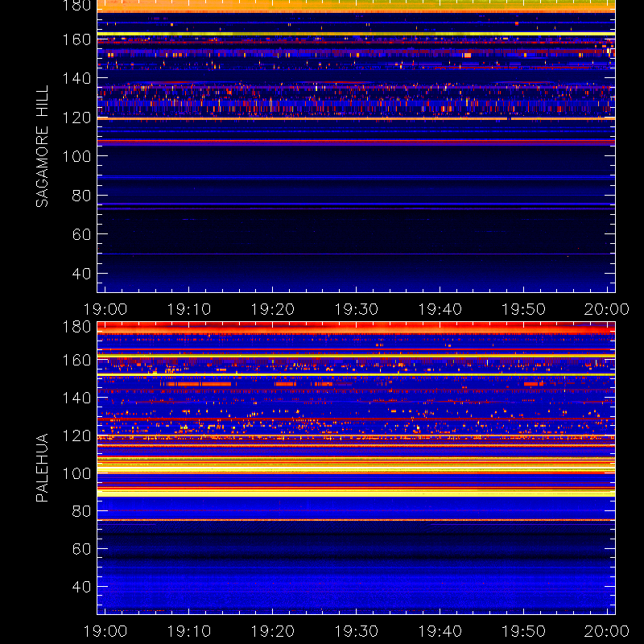Click the wide yellow 90 MHz band in Palehua spectrogram

click(x=356, y=493)
